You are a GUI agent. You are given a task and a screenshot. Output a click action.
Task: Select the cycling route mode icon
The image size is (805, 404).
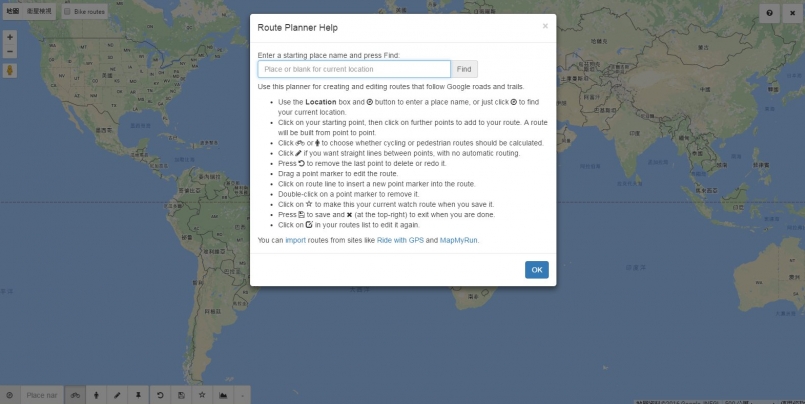(75, 395)
